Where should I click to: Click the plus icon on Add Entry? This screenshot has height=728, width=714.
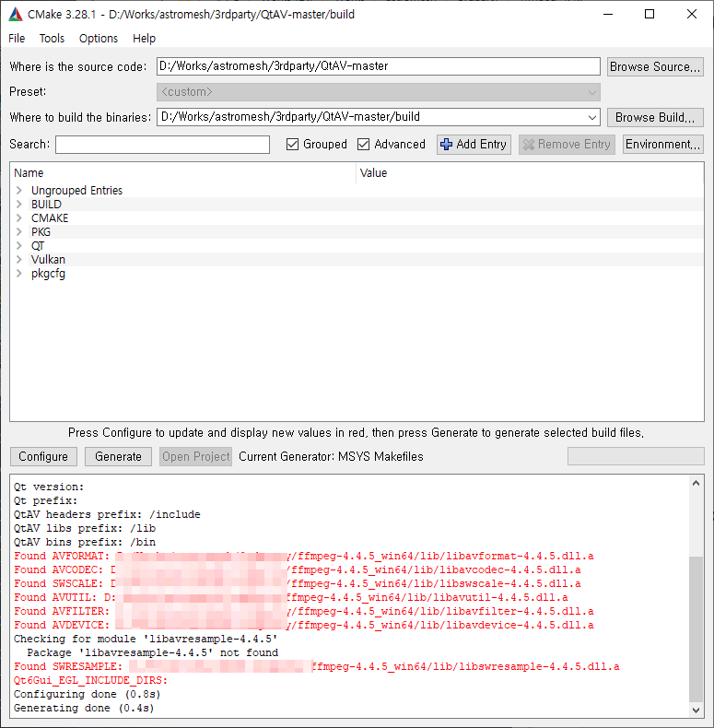446,145
